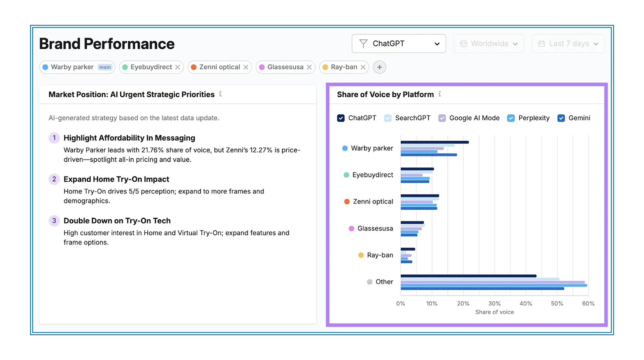Remove the Eyebuydirect competitor tag
This screenshot has width=644, height=360.
pyautogui.click(x=178, y=67)
